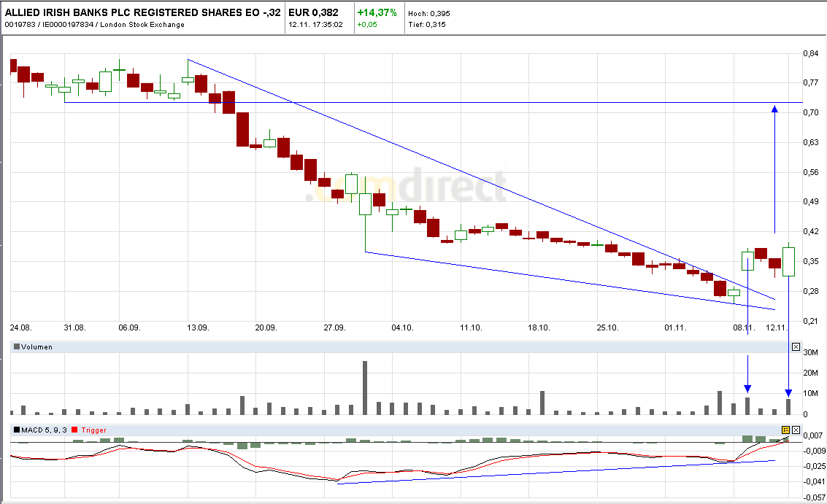Image resolution: width=827 pixels, height=504 pixels.
Task: Click the '0,56' price axis label
Action: 811,172
